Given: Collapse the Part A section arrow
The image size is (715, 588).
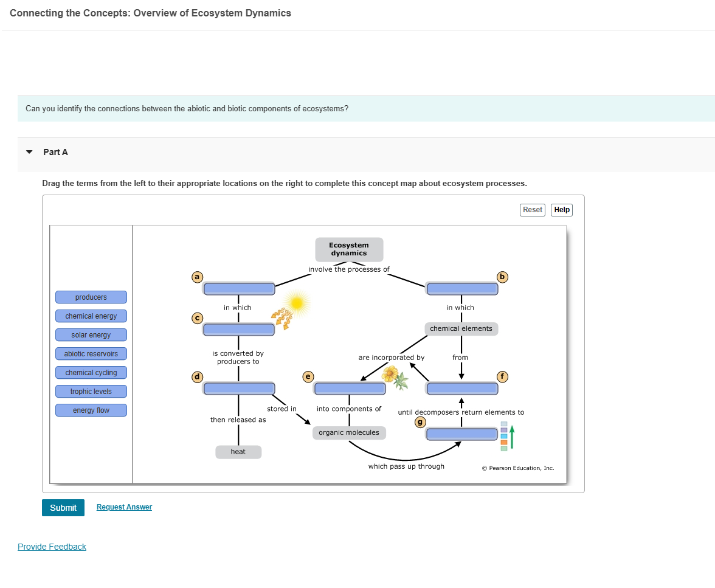Looking at the screenshot, I should 29,152.
